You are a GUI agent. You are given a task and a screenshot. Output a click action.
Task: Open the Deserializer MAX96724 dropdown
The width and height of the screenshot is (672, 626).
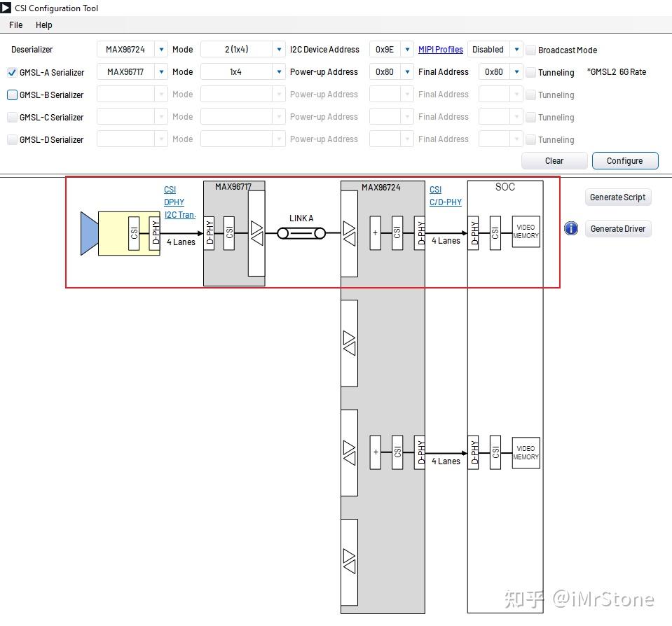tap(160, 49)
